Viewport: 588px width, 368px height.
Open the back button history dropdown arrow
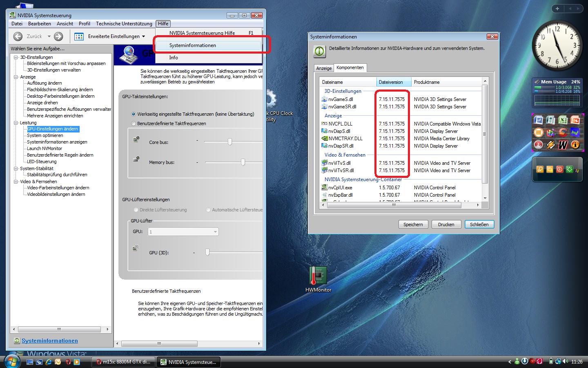[x=49, y=36]
